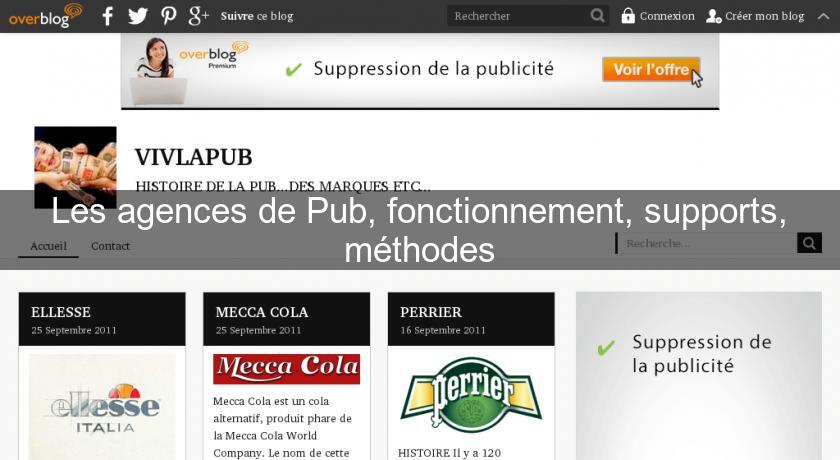Screen dimensions: 840x460
Task: Select the Accueil navigation tab
Action: coord(48,246)
